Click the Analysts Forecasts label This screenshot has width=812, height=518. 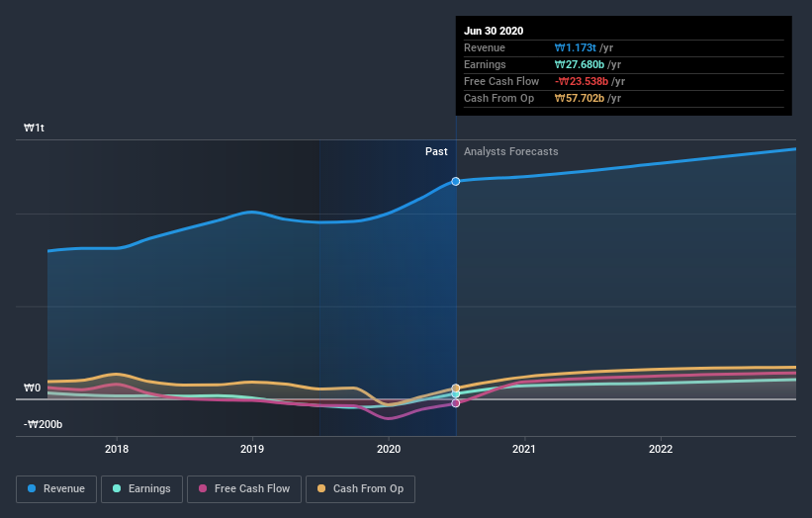(510, 151)
